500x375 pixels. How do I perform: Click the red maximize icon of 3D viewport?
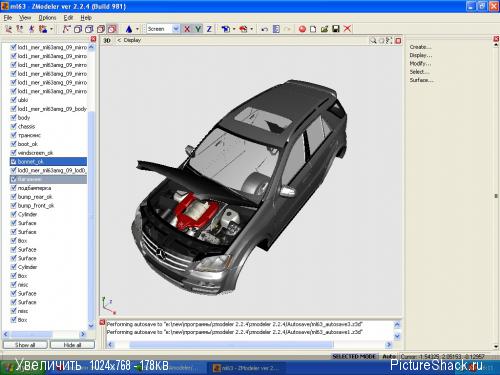pyautogui.click(x=398, y=41)
